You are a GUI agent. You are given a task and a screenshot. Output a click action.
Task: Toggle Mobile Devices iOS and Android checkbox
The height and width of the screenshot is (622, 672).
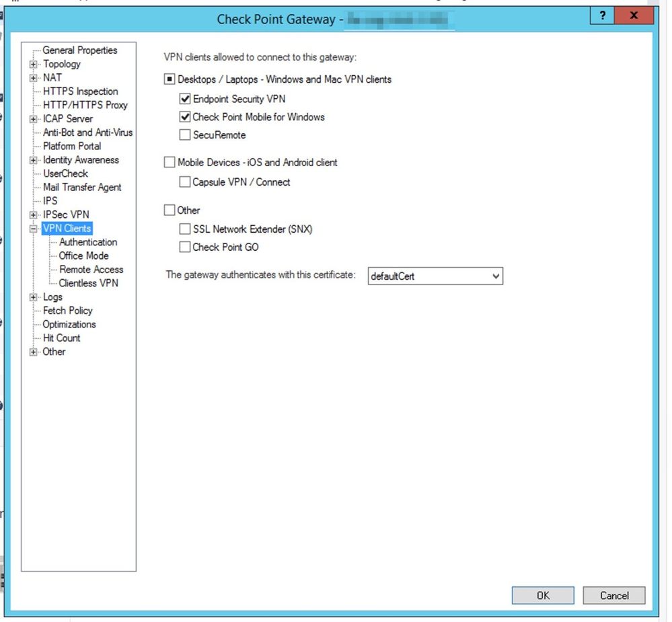pyautogui.click(x=170, y=162)
